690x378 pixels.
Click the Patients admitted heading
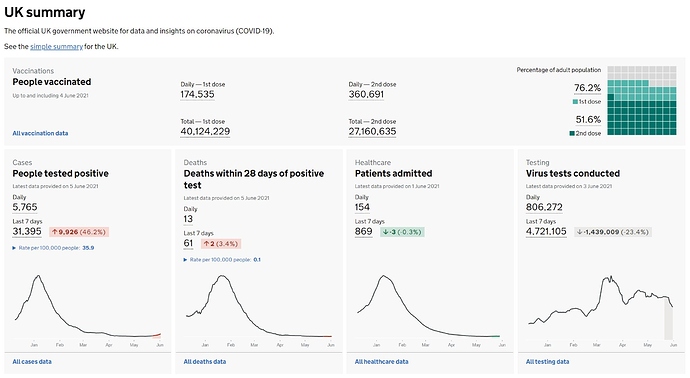393,173
